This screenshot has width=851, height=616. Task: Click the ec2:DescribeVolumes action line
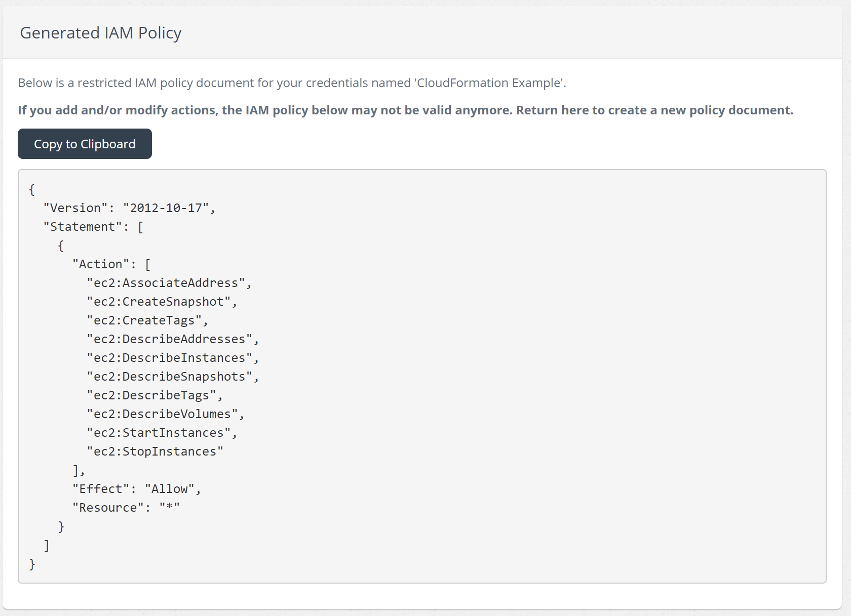[x=165, y=414]
